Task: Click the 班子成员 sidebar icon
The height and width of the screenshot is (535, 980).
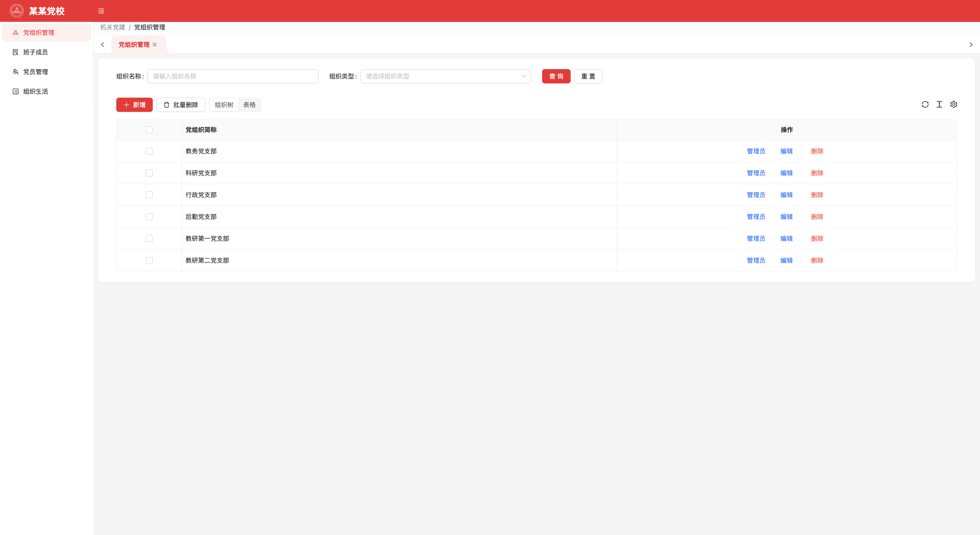Action: click(x=16, y=52)
